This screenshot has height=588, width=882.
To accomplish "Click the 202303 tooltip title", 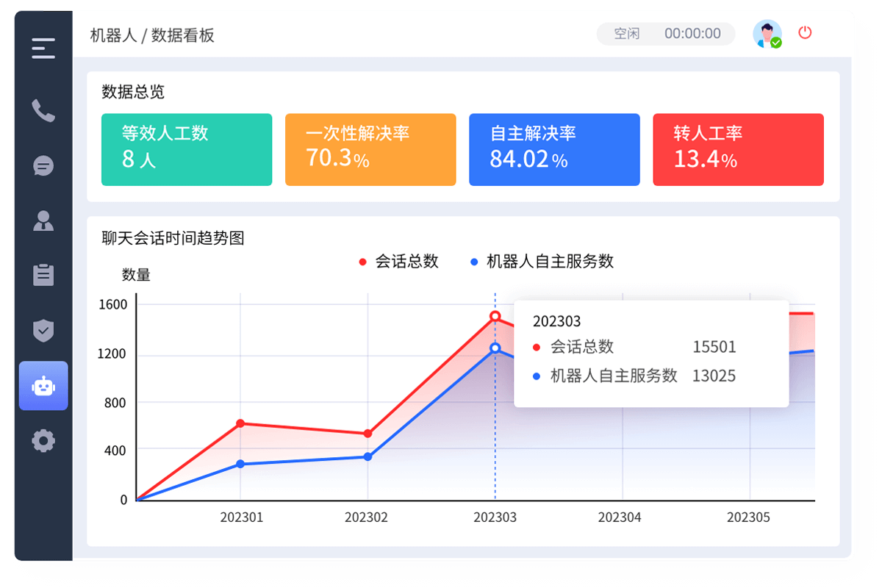I will tap(556, 321).
